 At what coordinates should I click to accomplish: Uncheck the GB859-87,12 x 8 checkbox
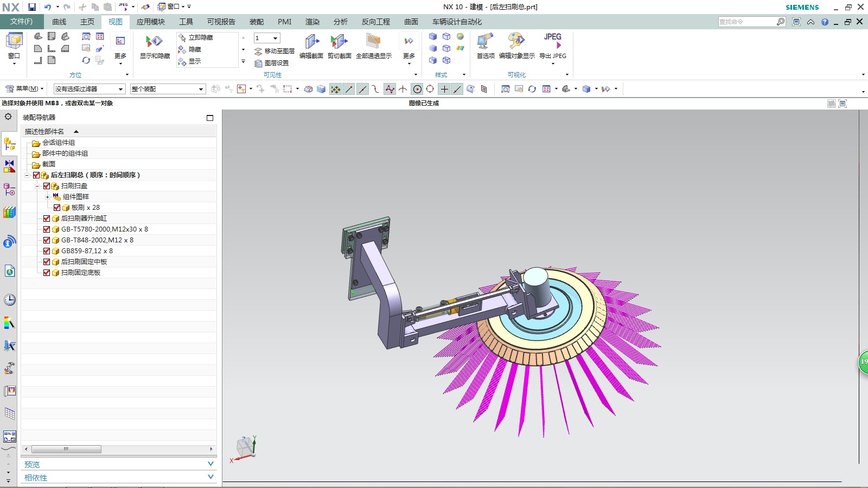coord(47,251)
